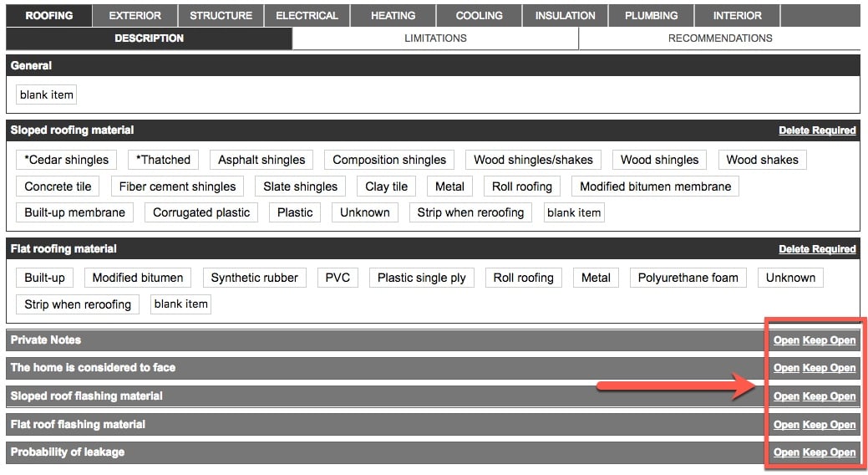Expand Sloped roof flashing material section
868x475 pixels.
tap(785, 396)
